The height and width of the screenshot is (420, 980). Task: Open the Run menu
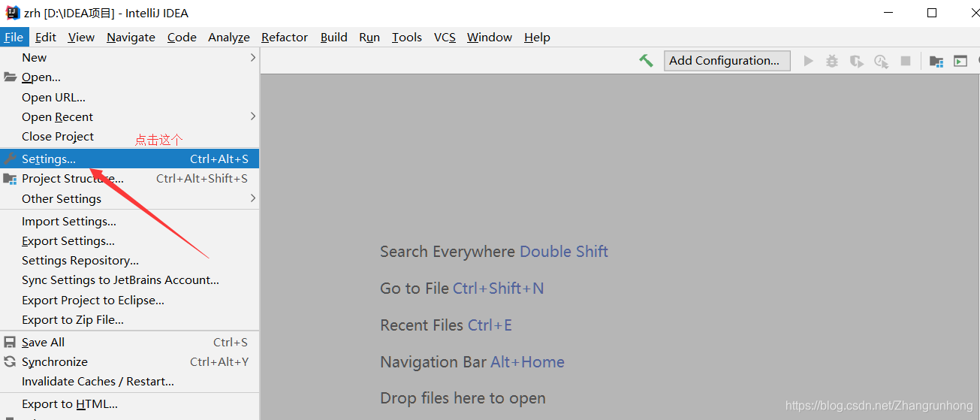369,37
